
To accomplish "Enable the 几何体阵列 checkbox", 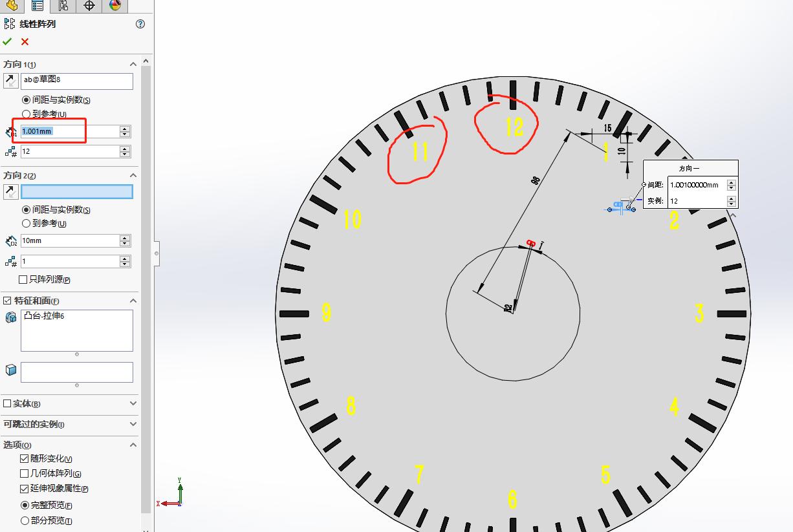I will pyautogui.click(x=24, y=473).
